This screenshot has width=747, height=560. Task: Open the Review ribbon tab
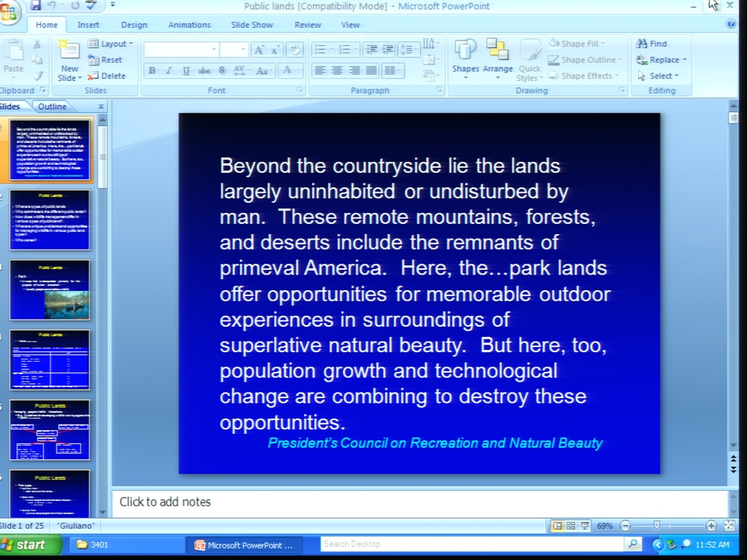coord(308,25)
